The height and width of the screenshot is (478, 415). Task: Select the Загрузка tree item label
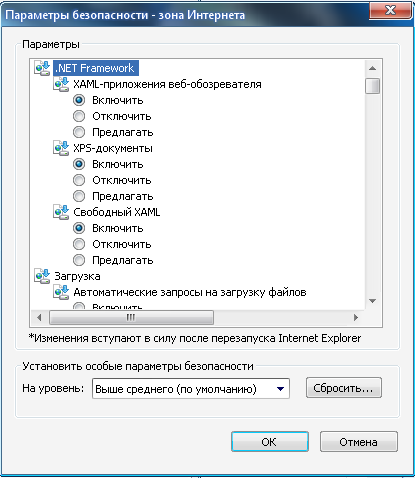(x=77, y=276)
